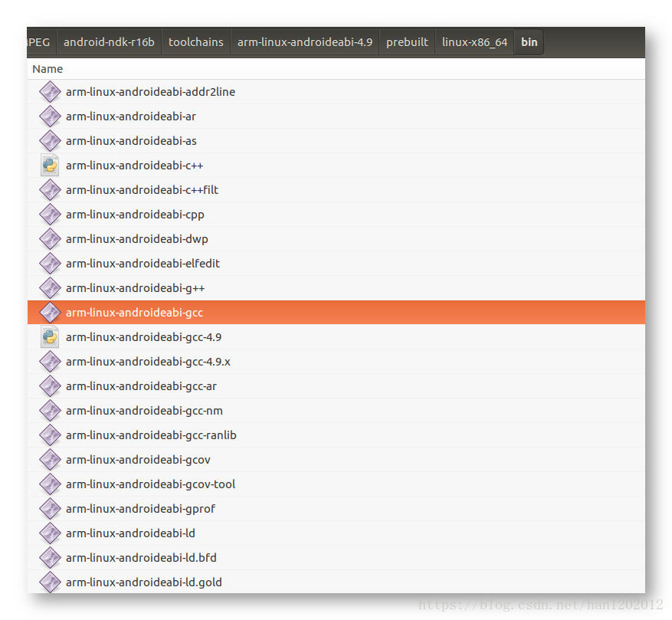Click the arm-linux-androideabi-ld file icon
Image resolution: width=672 pixels, height=620 pixels.
point(50,533)
